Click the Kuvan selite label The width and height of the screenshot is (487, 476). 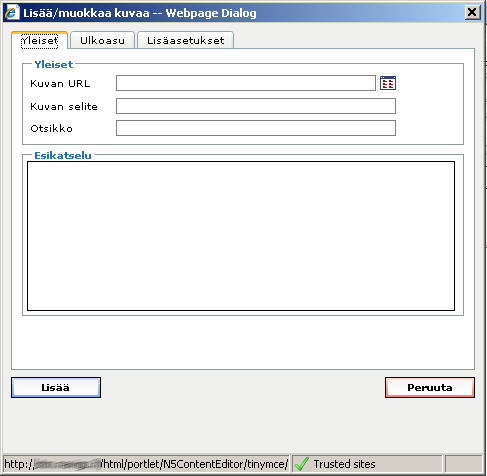[64, 106]
